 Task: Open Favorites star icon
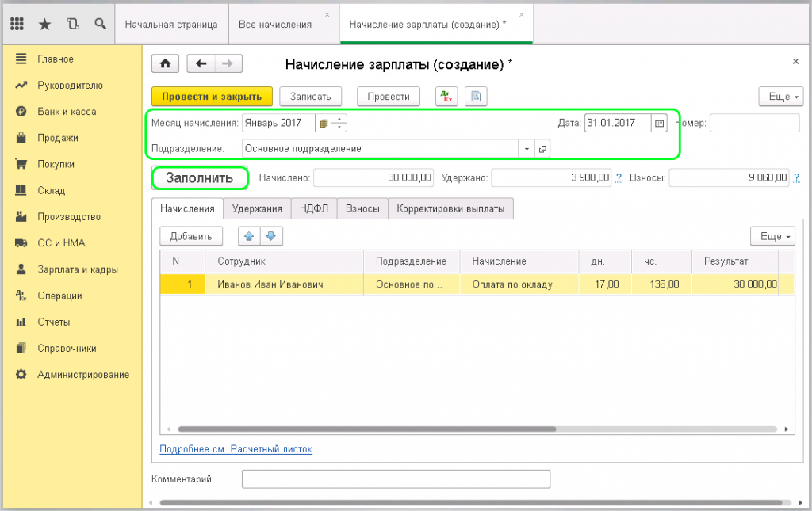click(44, 24)
